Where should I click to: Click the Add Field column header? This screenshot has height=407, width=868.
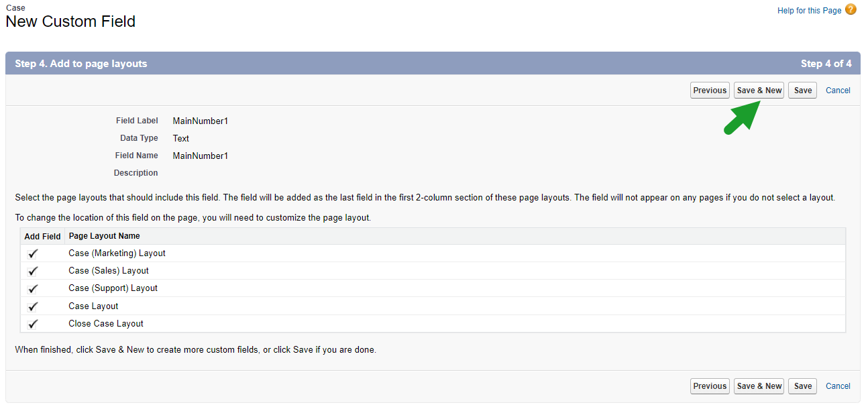[42, 236]
